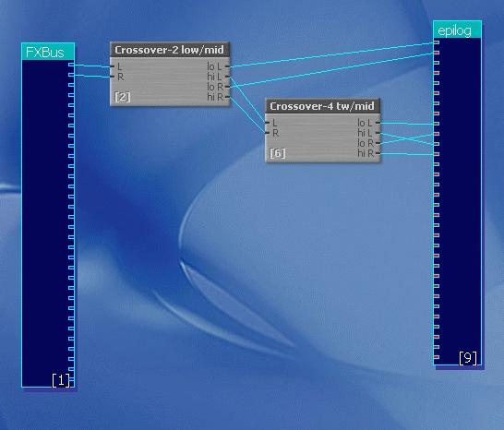Click Crossover-4 hi R output pin
504x430 pixels.
[378, 153]
